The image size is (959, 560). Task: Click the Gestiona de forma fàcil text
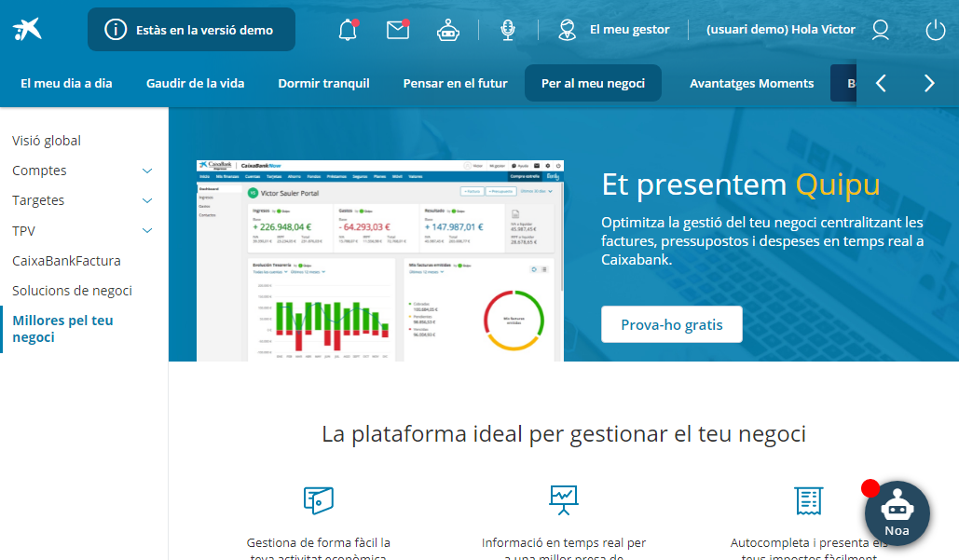pos(318,549)
